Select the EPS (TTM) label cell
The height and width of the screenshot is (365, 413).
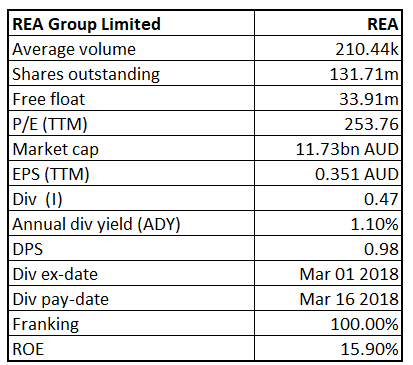pos(131,173)
